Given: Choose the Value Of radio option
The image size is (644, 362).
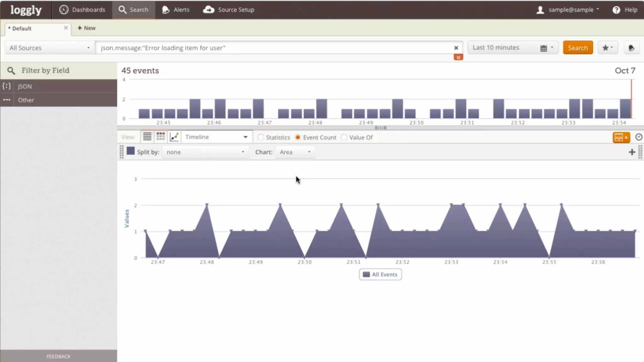Looking at the screenshot, I should [344, 137].
